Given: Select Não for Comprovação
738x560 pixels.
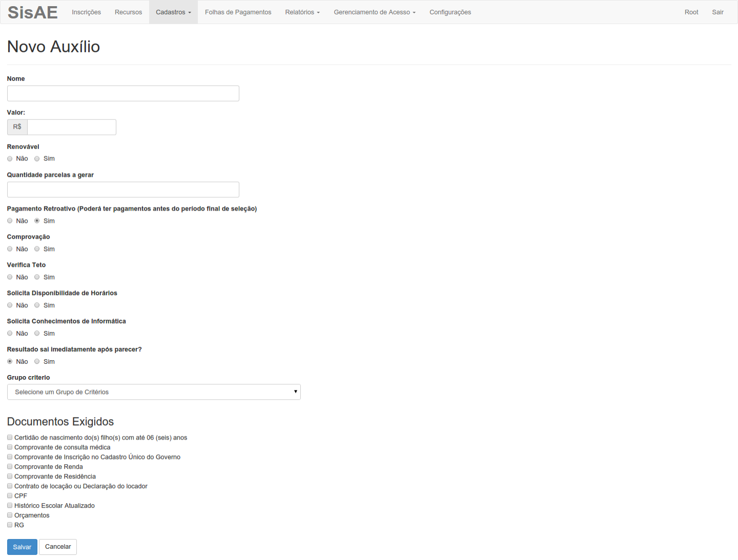Looking at the screenshot, I should 10,249.
